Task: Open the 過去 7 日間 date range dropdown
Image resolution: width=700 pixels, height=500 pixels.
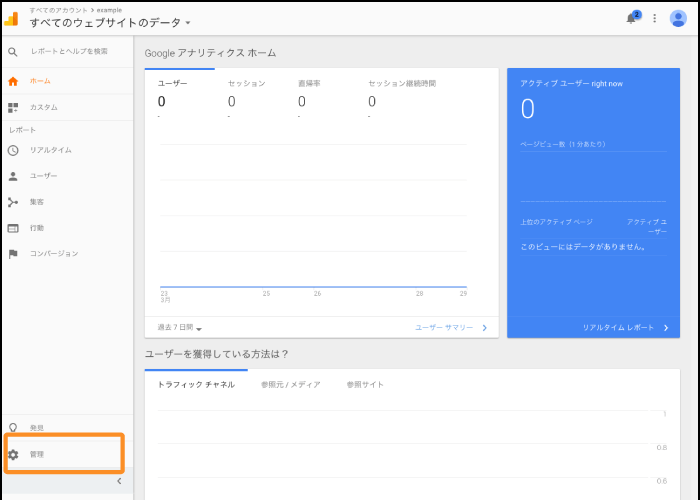Action: pyautogui.click(x=179, y=328)
